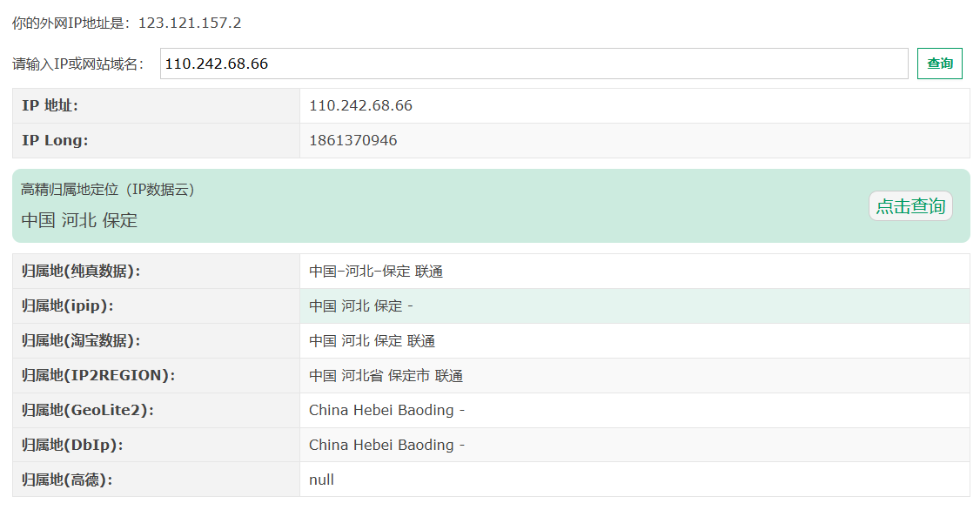Click the 归属地(IP2REGION) label

[x=98, y=376]
